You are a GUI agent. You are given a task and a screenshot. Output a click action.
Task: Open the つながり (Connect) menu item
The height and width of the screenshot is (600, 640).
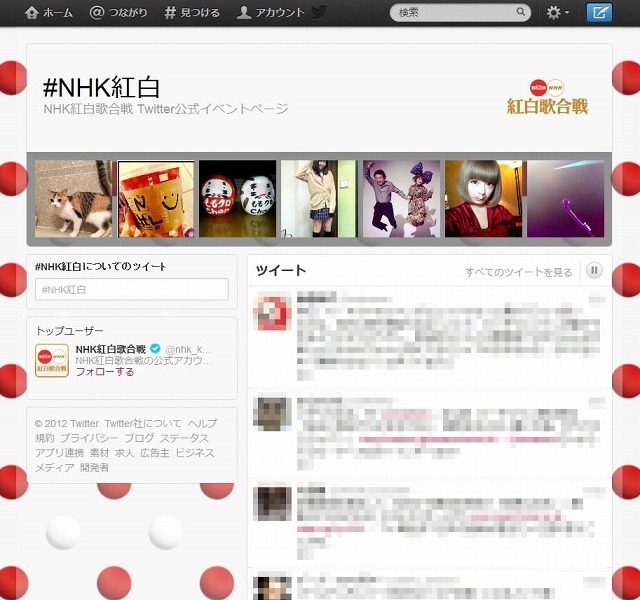(x=118, y=13)
